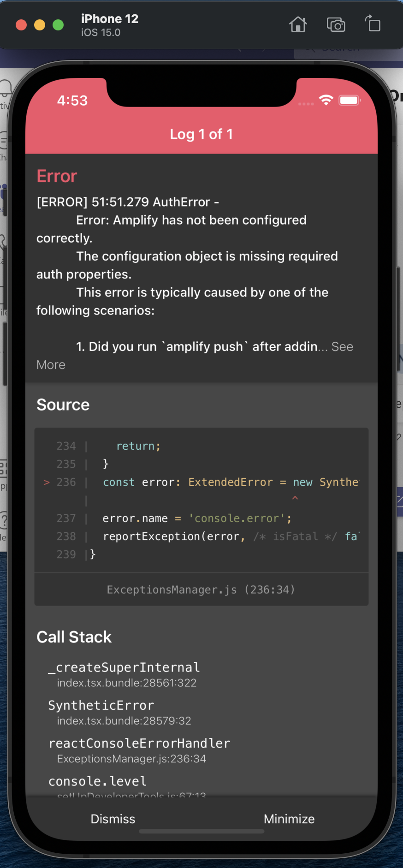Screen dimensions: 403x868
Task: Click the battery indicator in the status bar
Action: (x=348, y=100)
